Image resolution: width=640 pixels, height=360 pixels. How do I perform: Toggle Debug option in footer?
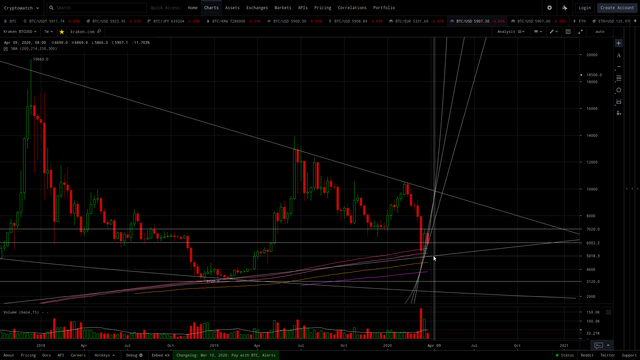(x=134, y=356)
